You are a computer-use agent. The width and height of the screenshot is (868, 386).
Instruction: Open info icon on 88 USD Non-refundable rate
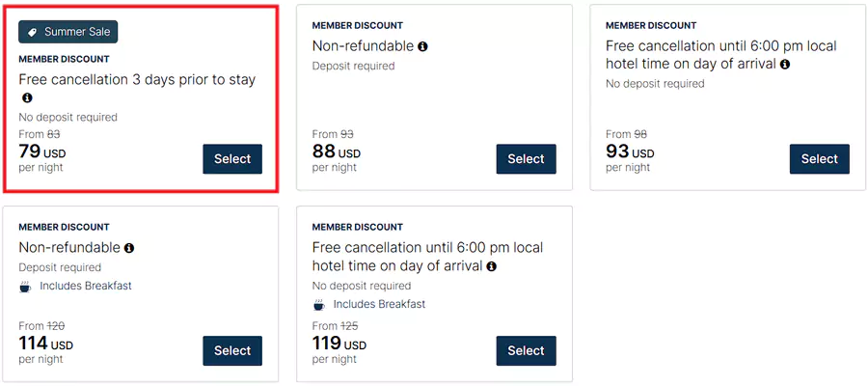click(422, 46)
